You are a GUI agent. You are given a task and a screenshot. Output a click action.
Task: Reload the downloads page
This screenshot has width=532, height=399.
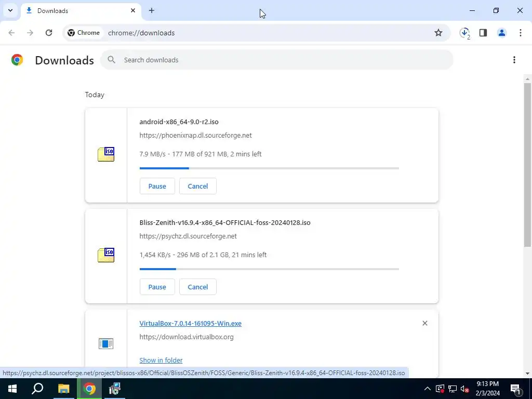pos(49,33)
